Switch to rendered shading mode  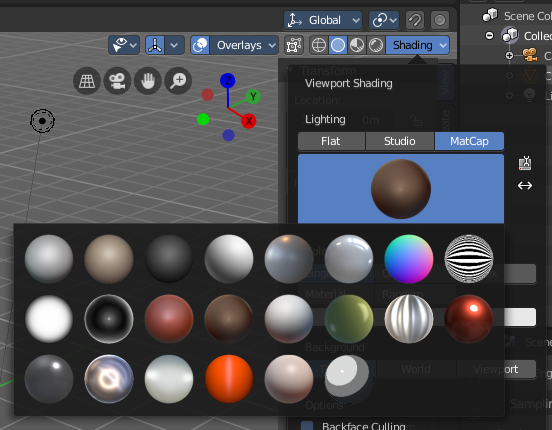coord(376,45)
